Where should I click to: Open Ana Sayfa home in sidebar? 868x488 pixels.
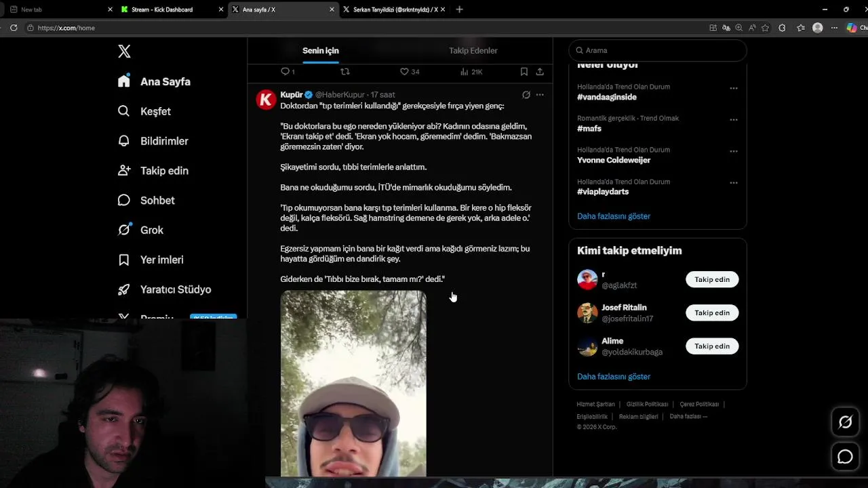coord(154,81)
